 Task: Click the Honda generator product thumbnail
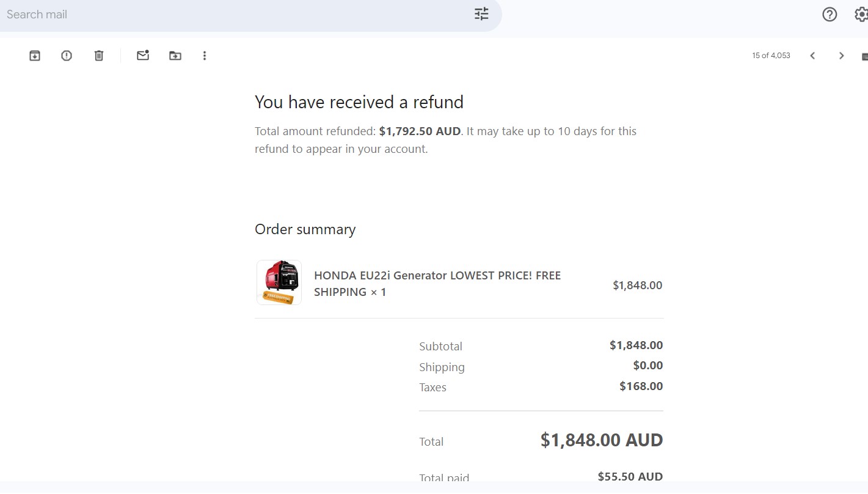click(x=279, y=282)
